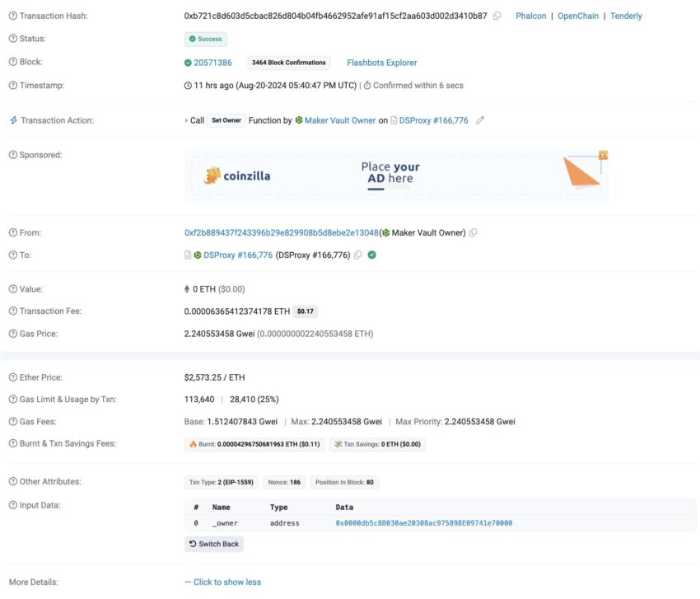Click ad info icon on banner corner
This screenshot has height=599, width=700.
pos(603,155)
